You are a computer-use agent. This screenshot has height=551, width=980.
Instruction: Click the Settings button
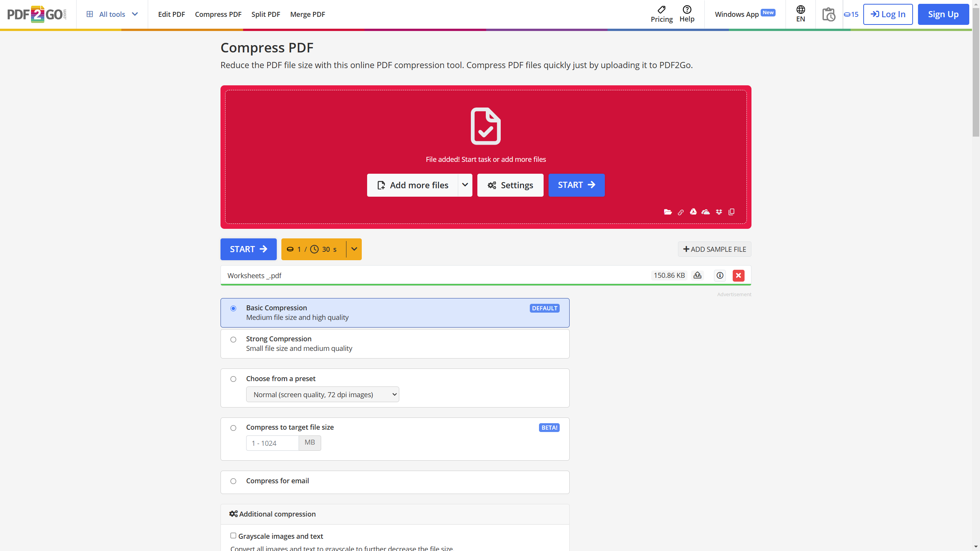tap(510, 185)
